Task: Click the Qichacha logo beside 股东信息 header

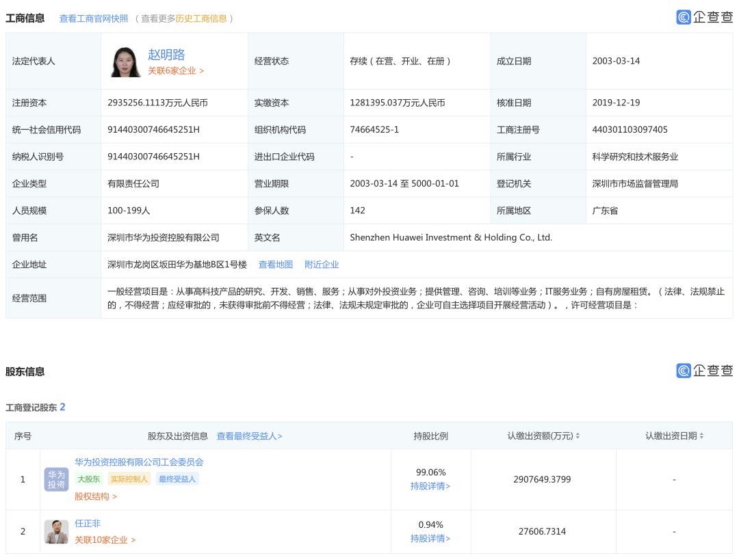Action: 704,371
